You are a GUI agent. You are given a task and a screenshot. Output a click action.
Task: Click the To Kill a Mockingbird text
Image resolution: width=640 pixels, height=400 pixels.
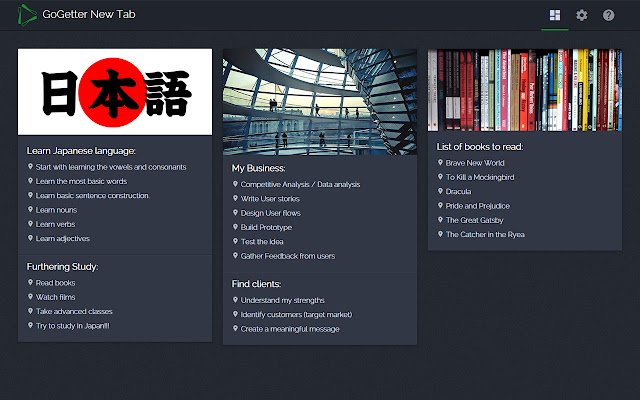(480, 177)
